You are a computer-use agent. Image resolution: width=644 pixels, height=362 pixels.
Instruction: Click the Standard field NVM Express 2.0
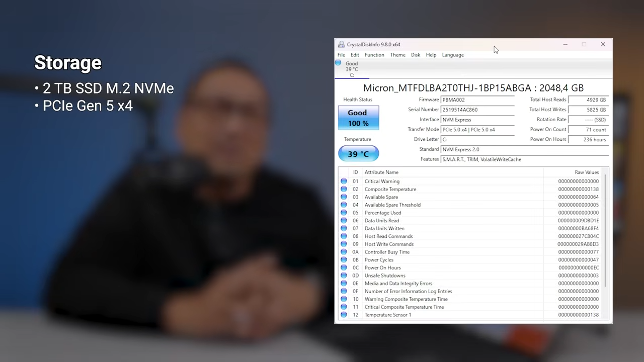tap(525, 149)
